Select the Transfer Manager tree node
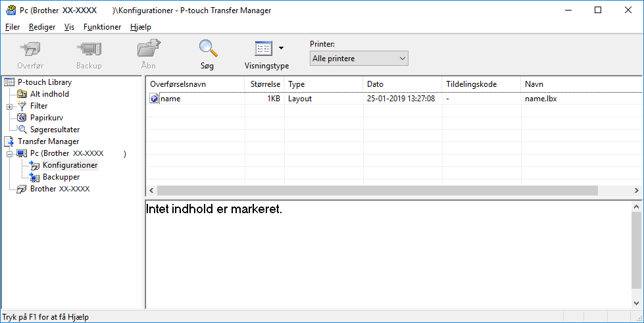This screenshot has width=644, height=323. pyautogui.click(x=48, y=141)
